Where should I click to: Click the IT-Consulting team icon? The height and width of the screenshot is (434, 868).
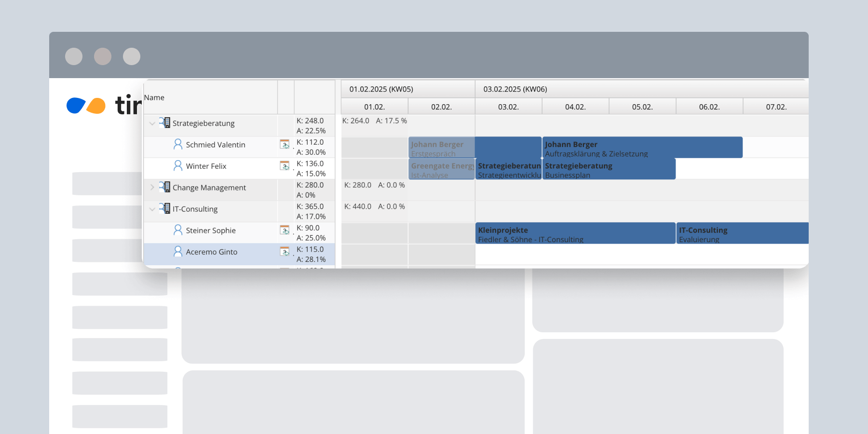[x=165, y=208]
